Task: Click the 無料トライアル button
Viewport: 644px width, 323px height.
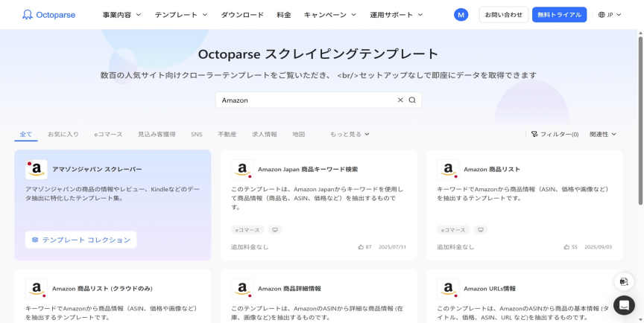Action: click(559, 15)
